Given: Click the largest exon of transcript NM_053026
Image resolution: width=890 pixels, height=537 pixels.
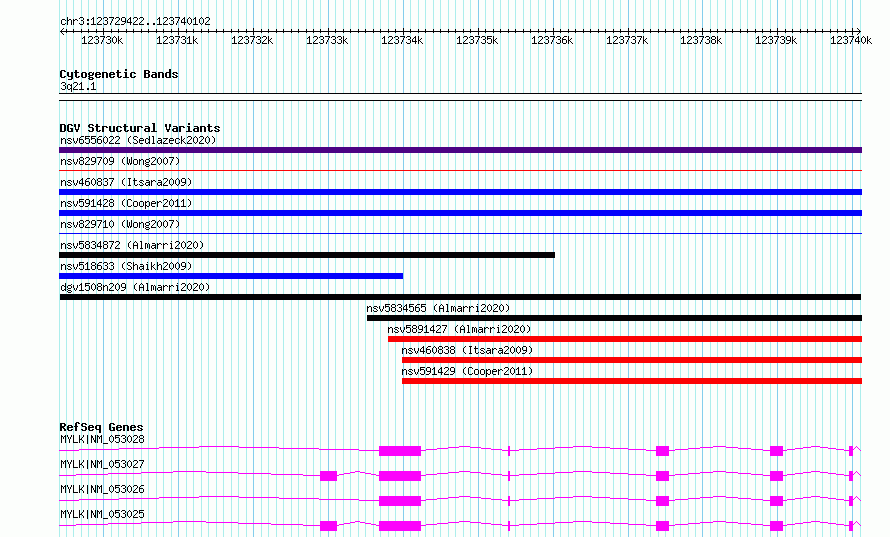Looking at the screenshot, I should point(400,501).
